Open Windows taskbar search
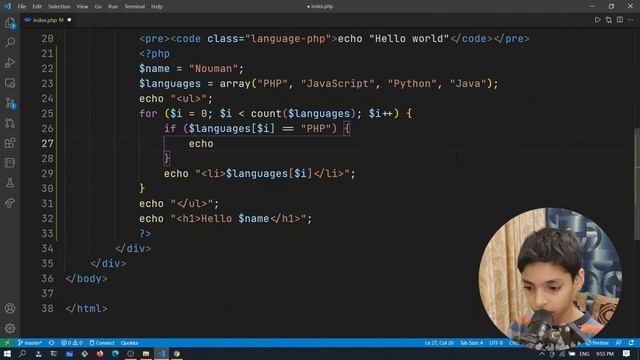The image size is (640, 360). coord(22,353)
